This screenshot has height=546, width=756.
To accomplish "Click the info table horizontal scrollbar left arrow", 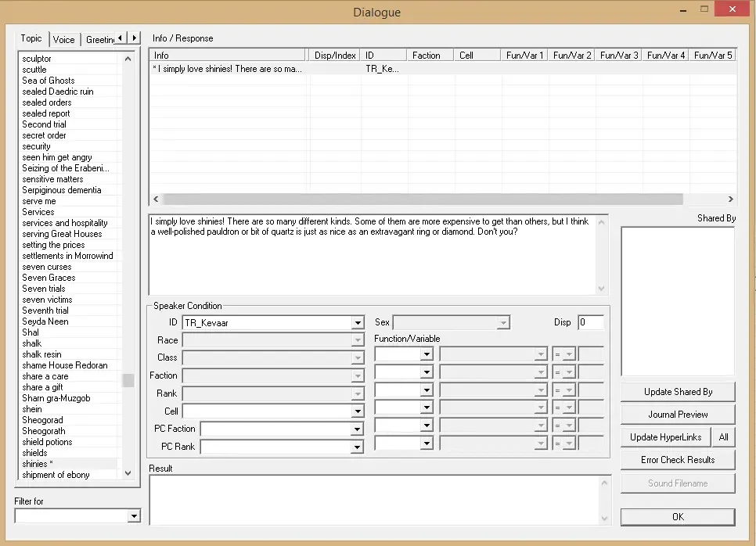I will pos(156,199).
